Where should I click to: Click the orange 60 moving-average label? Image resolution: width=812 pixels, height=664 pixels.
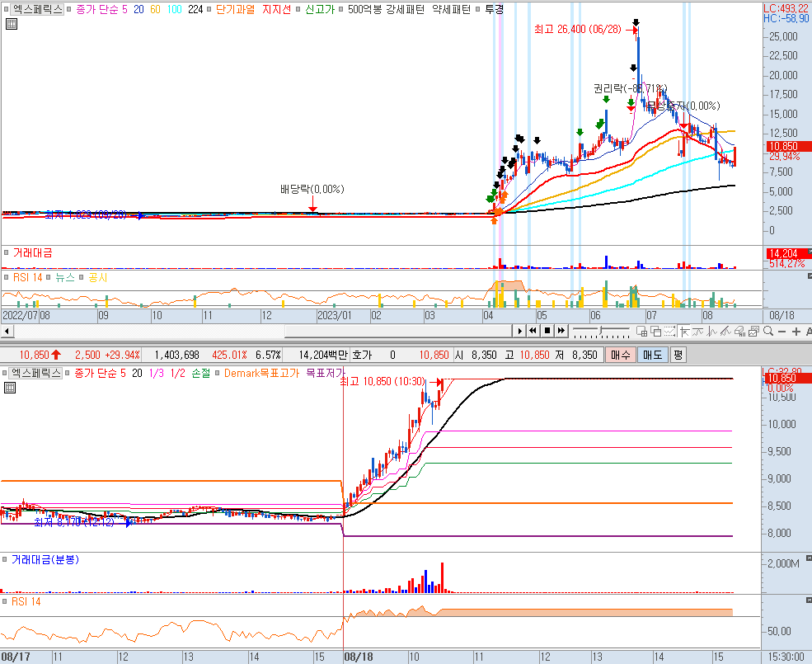[155, 9]
